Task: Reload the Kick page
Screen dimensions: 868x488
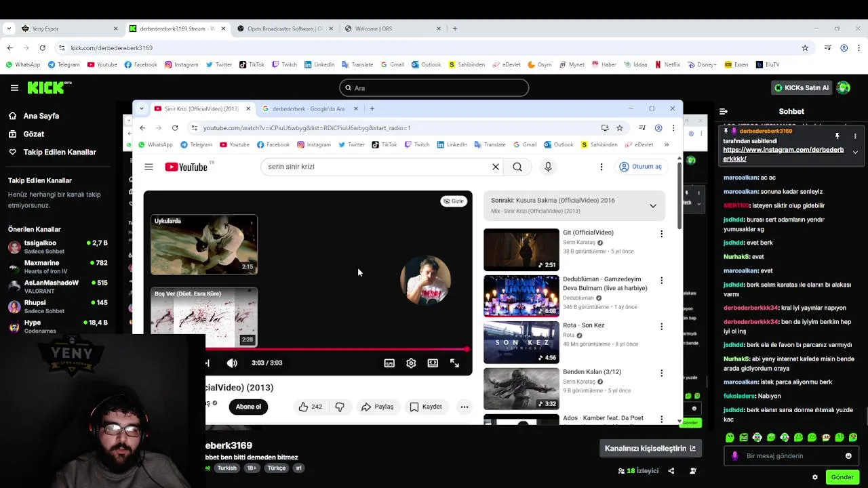Action: pyautogui.click(x=42, y=48)
